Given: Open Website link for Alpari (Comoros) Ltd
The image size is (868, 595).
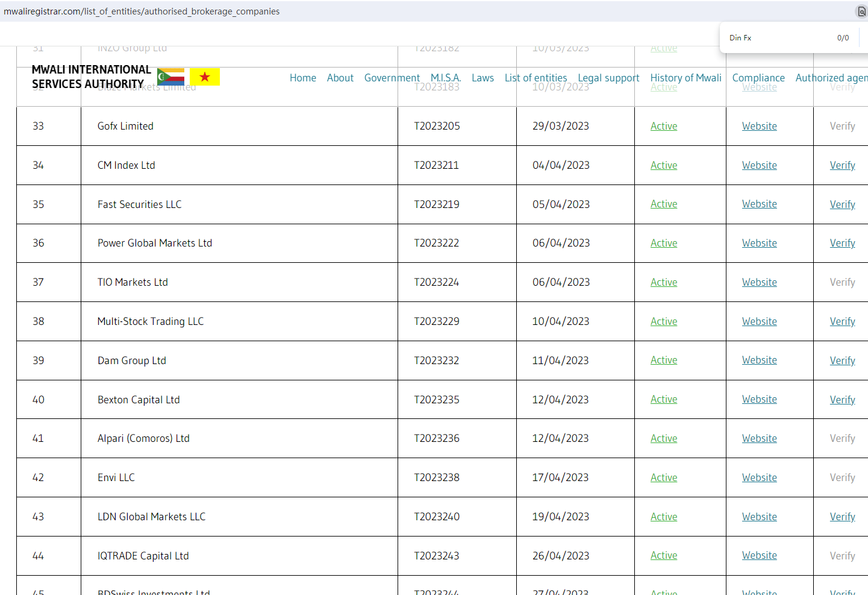Looking at the screenshot, I should (759, 438).
